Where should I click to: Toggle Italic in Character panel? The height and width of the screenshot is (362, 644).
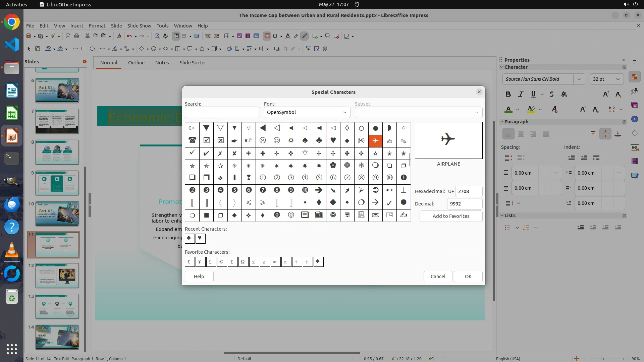click(521, 95)
